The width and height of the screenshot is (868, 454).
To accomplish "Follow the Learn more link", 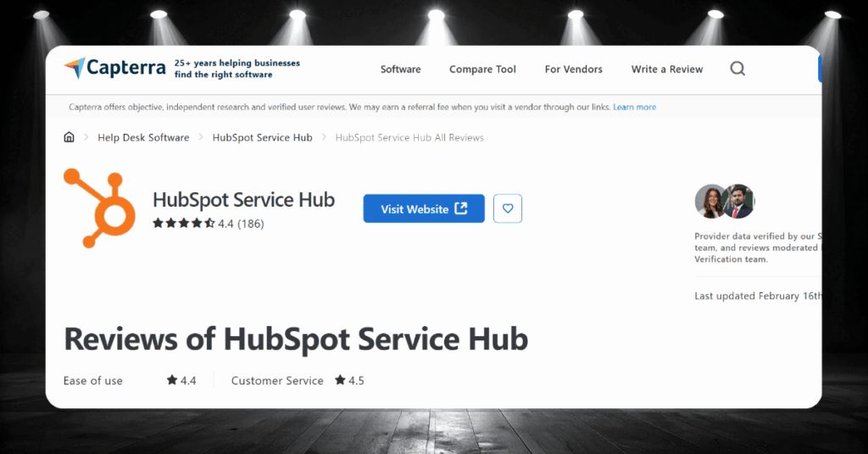I will (634, 108).
